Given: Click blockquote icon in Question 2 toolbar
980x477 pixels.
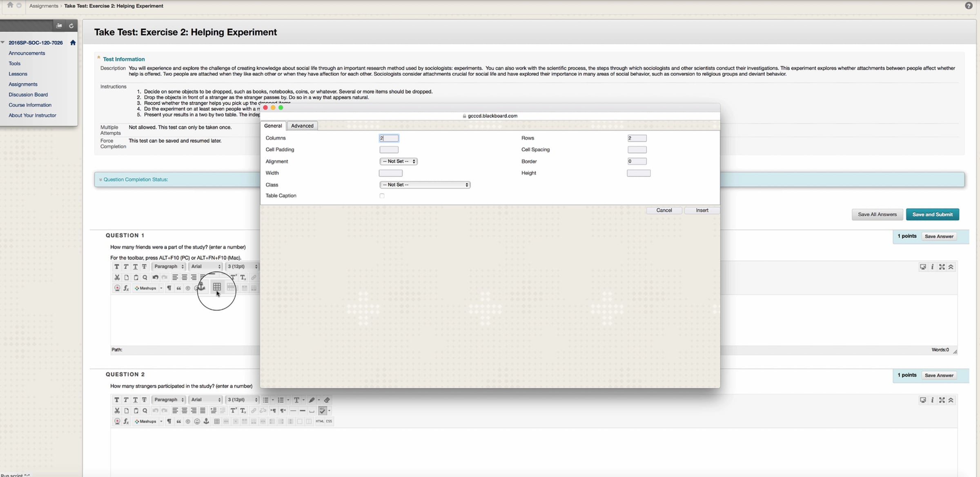Looking at the screenshot, I should pos(178,421).
